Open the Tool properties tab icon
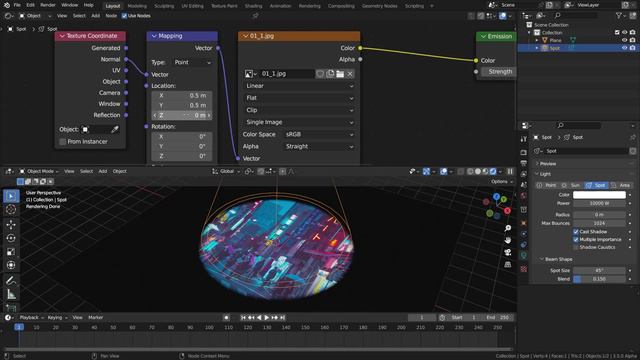Image resolution: width=640 pixels, height=360 pixels. (x=524, y=139)
